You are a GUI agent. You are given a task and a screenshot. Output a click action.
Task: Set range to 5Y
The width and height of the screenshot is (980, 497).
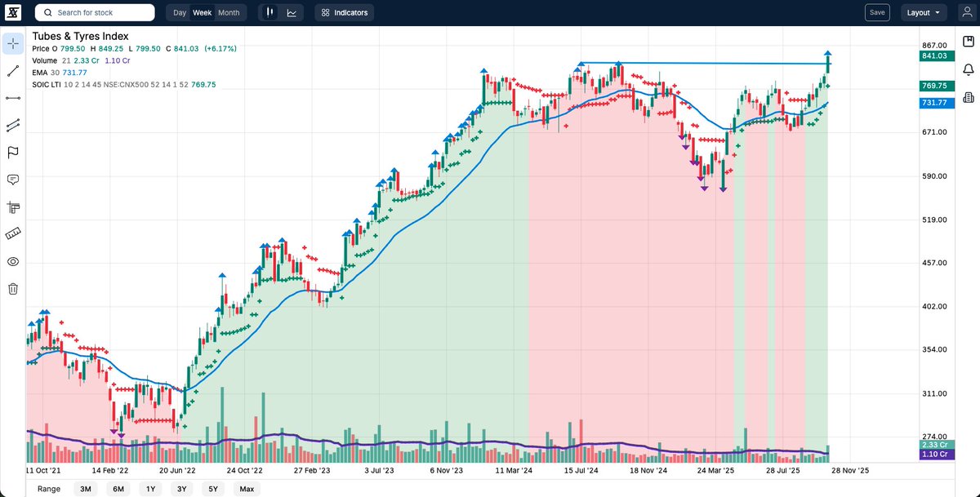pos(213,489)
